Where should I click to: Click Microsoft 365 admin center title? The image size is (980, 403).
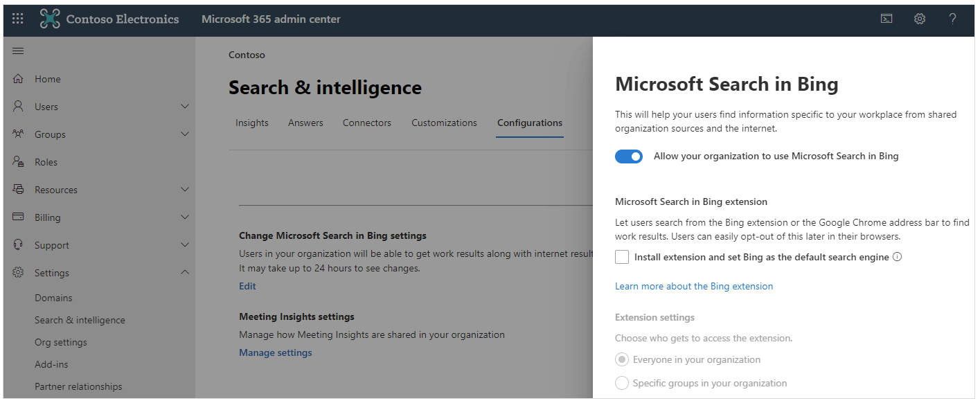point(271,19)
